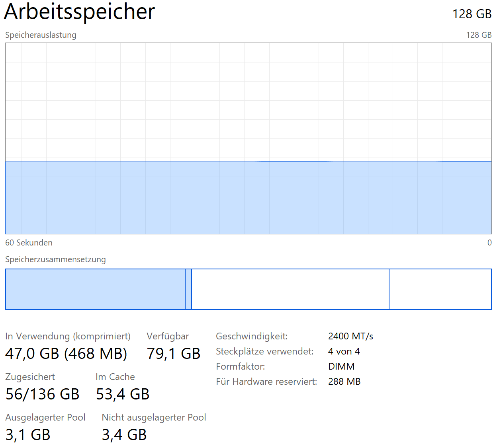Select the Im Cache 53,4 GB value
Screen dimensions: 501x448
(x=123, y=394)
